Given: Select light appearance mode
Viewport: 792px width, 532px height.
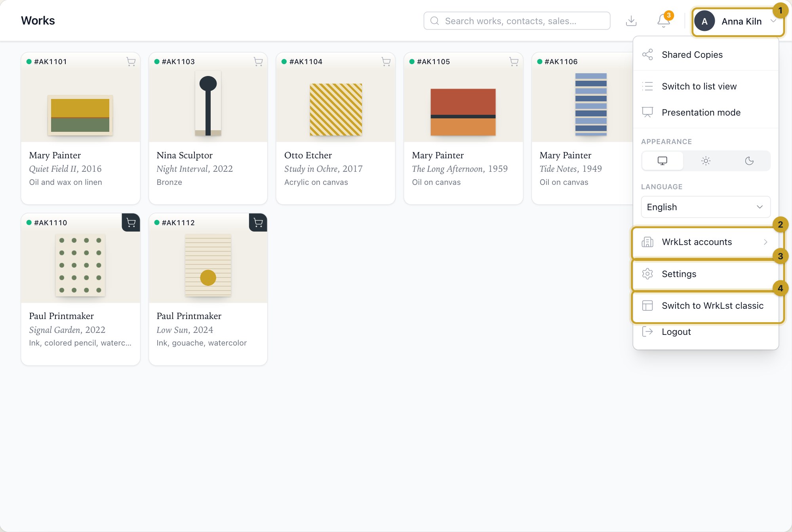Looking at the screenshot, I should point(706,161).
